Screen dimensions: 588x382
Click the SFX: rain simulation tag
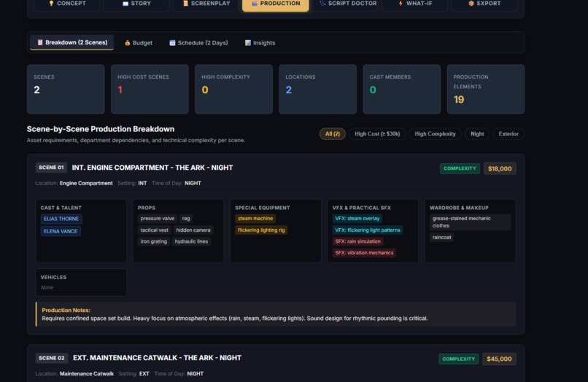357,241
